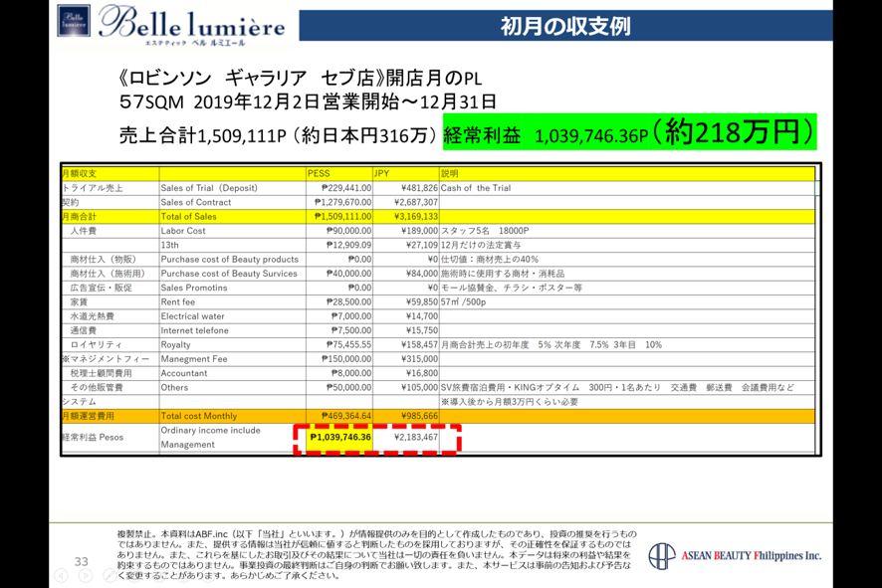
Task: Click the 57SQM opening date line
Action: pyautogui.click(x=309, y=101)
